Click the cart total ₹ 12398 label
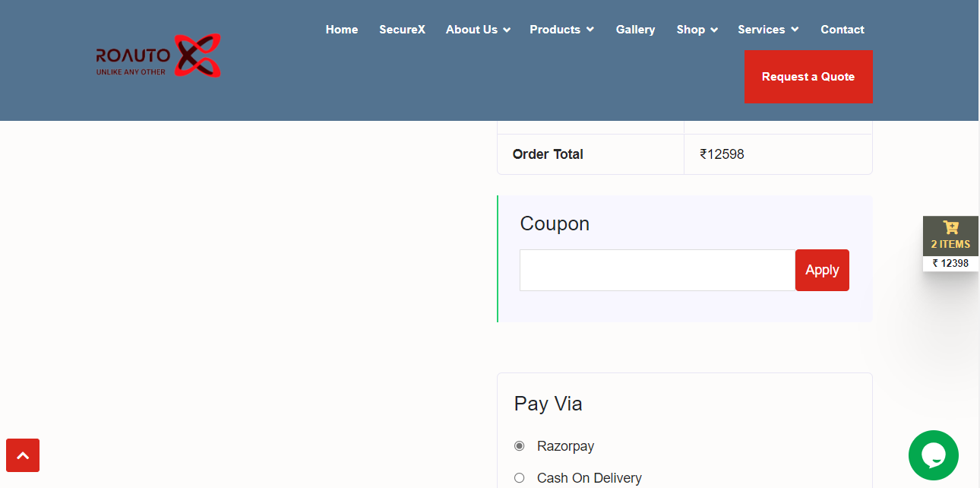 pos(950,264)
